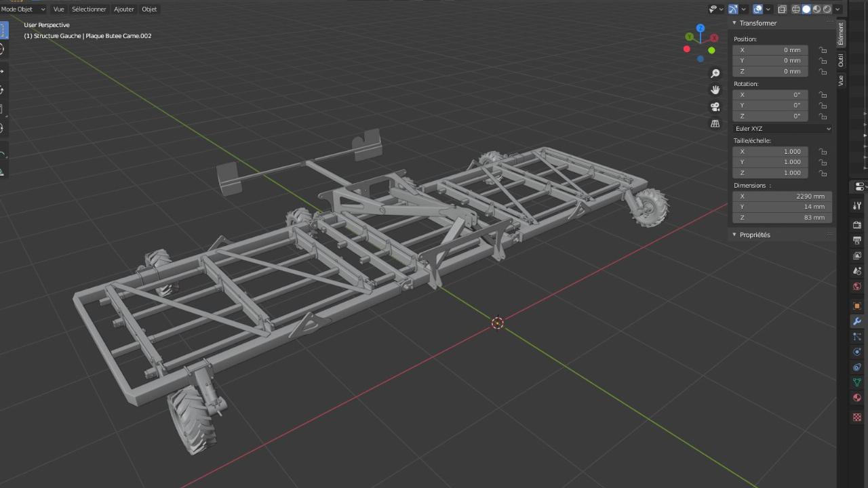Open the Physics properties icon

pyautogui.click(x=857, y=352)
